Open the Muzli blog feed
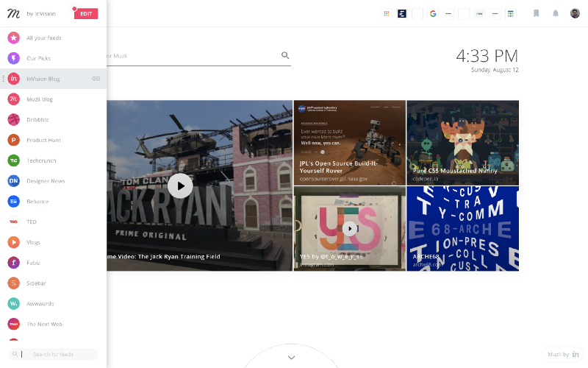Image resolution: width=588 pixels, height=368 pixels. click(53, 99)
